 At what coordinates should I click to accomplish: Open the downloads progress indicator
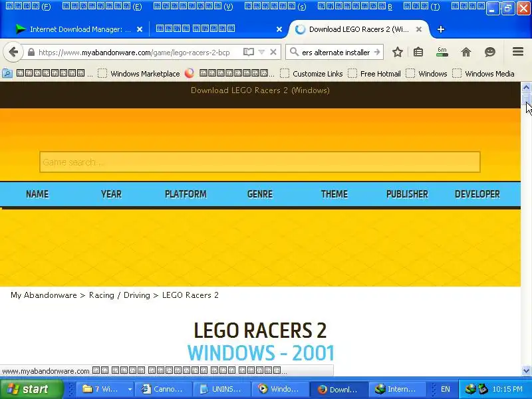pyautogui.click(x=442, y=52)
